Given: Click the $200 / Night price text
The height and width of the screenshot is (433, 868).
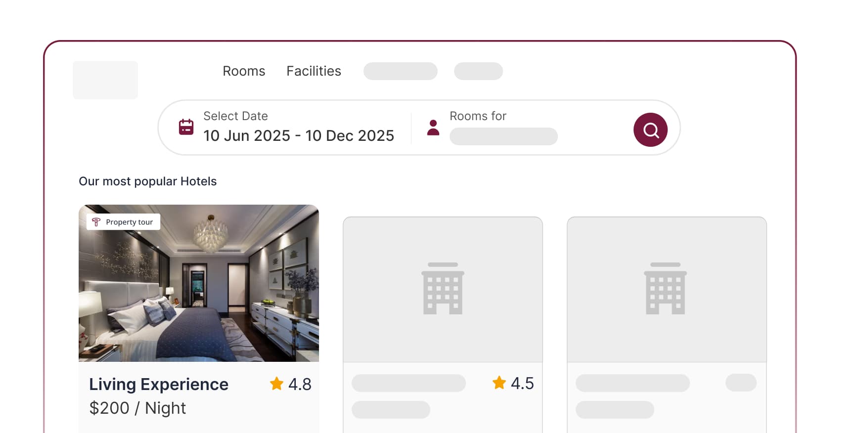Looking at the screenshot, I should pos(137,408).
